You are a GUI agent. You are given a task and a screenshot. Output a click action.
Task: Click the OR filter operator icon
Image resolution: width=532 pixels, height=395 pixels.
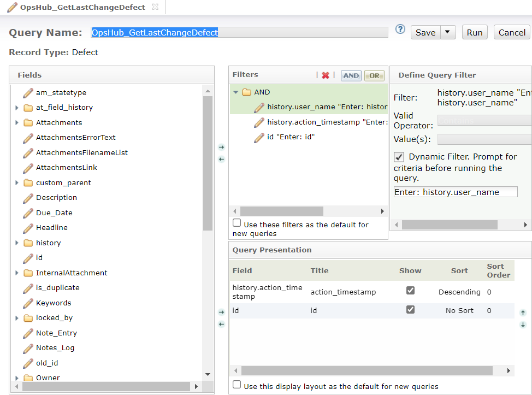(x=374, y=76)
